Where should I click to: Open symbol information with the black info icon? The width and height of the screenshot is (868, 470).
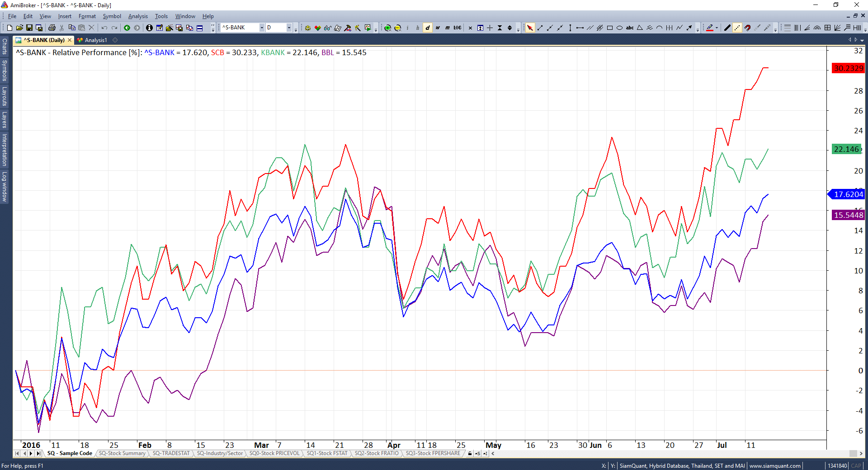pyautogui.click(x=149, y=28)
